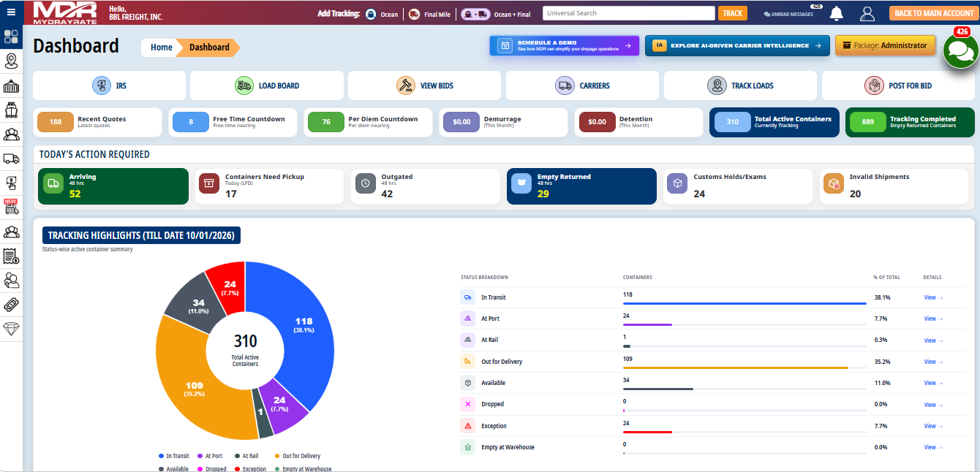The height and width of the screenshot is (472, 980).
Task: Click Back to Main Account button
Action: click(x=934, y=13)
